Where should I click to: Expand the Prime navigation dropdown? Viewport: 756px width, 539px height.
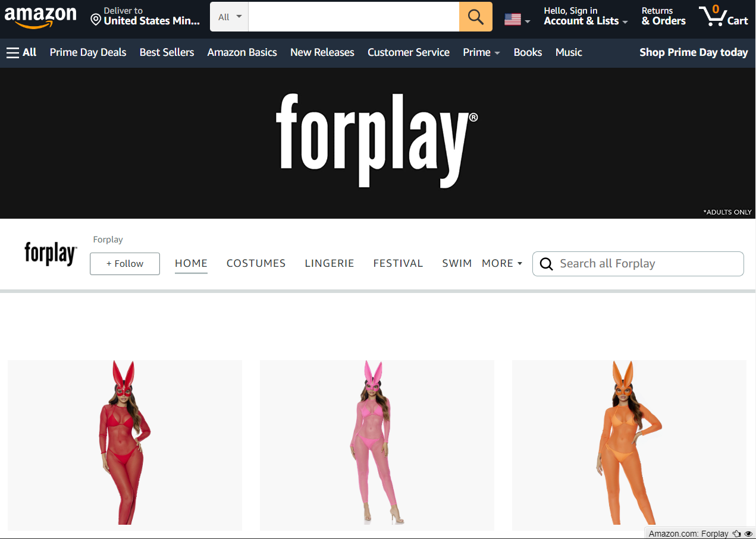481,52
